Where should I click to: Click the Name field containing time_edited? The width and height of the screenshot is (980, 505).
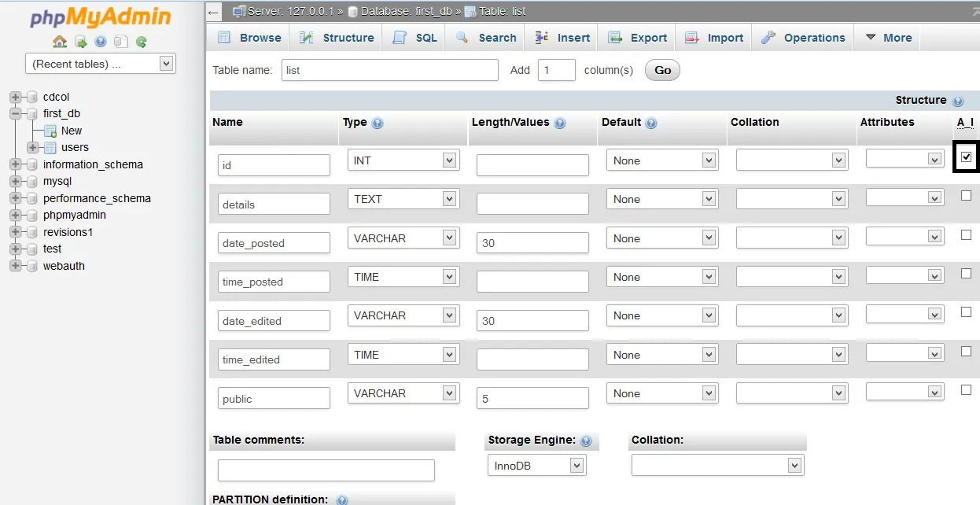(x=274, y=359)
